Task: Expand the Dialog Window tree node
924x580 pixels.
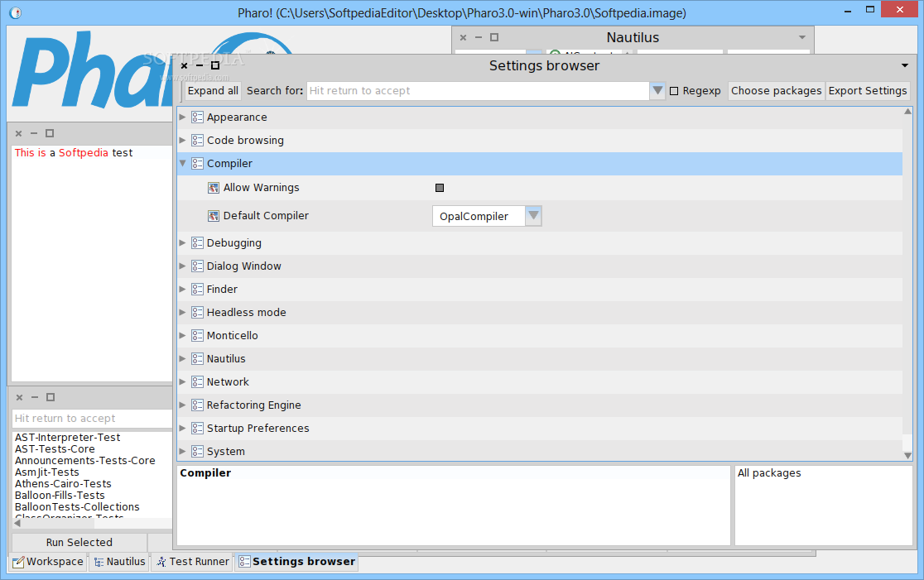Action: (183, 266)
